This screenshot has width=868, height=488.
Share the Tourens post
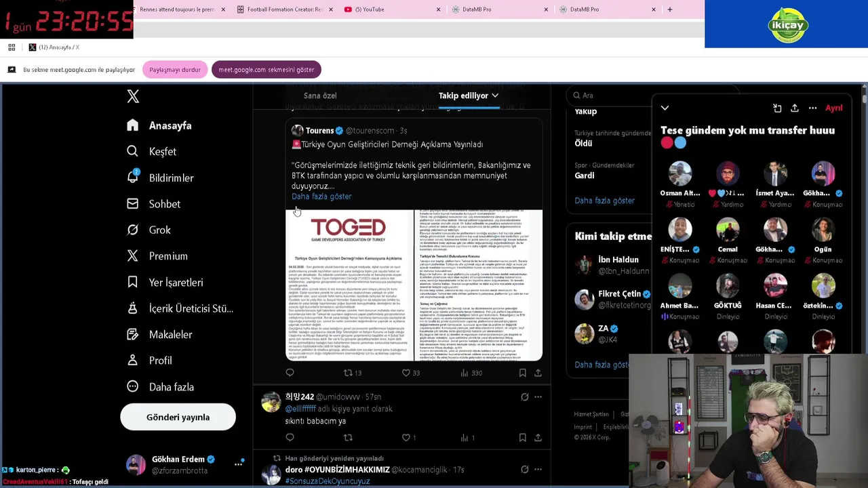point(538,372)
